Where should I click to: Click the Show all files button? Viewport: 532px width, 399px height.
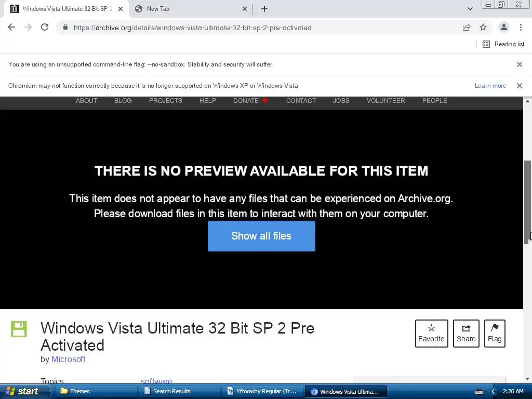pos(261,236)
